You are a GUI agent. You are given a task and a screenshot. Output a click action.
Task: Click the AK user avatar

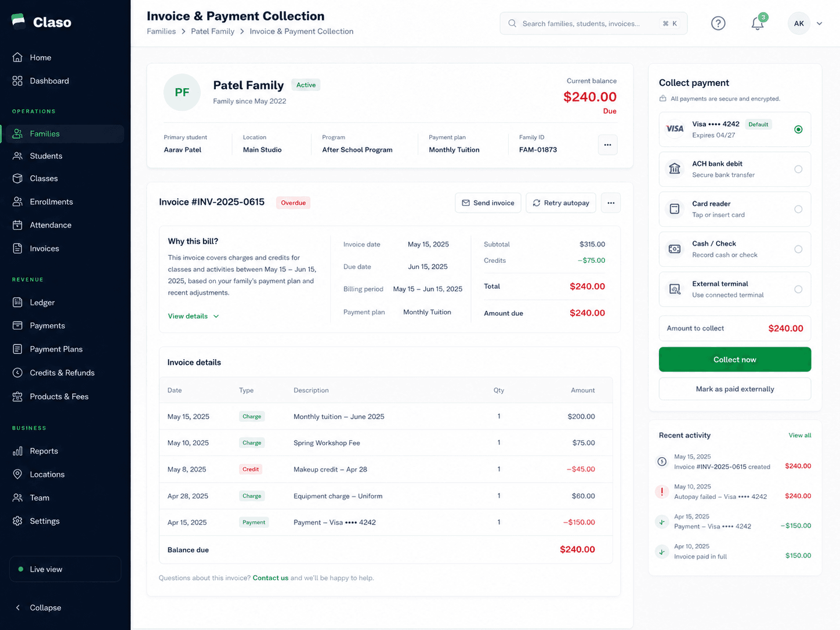(x=799, y=23)
